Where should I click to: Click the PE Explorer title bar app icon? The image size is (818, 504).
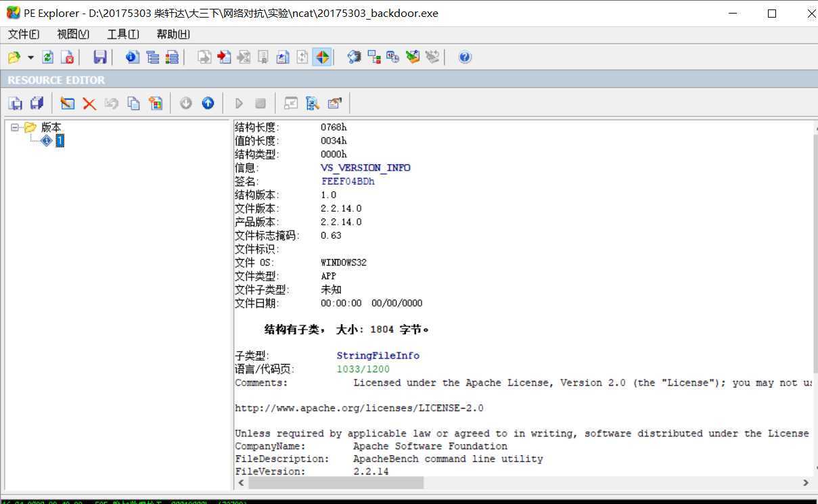click(x=13, y=13)
